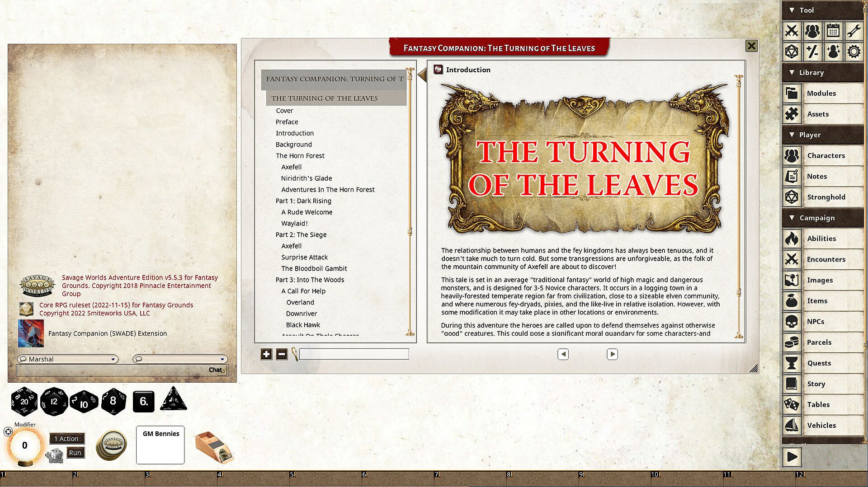Open the NPCs skull icon

792,322
